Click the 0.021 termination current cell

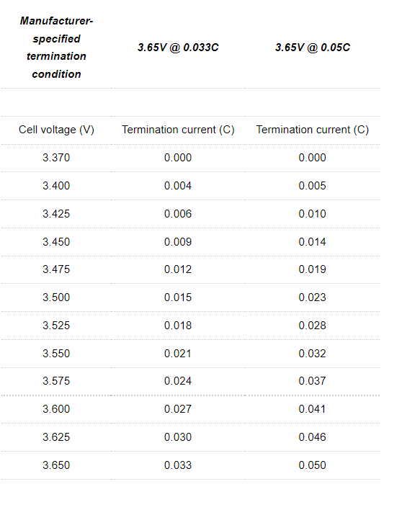[178, 354]
